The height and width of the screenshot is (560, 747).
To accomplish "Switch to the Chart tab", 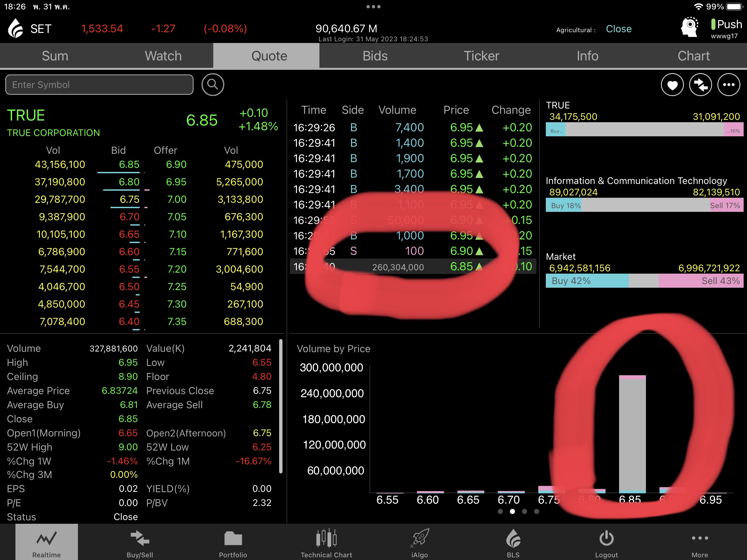I will pyautogui.click(x=693, y=56).
